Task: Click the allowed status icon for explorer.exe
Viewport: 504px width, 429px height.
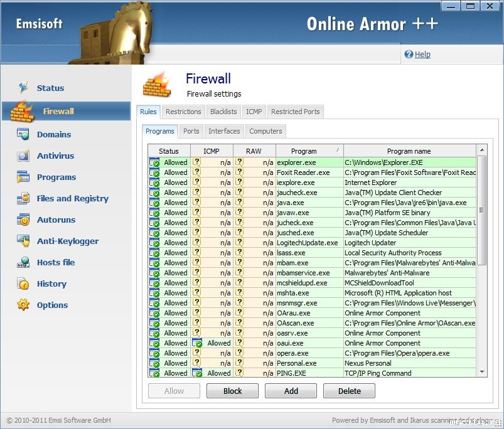Action: point(154,162)
